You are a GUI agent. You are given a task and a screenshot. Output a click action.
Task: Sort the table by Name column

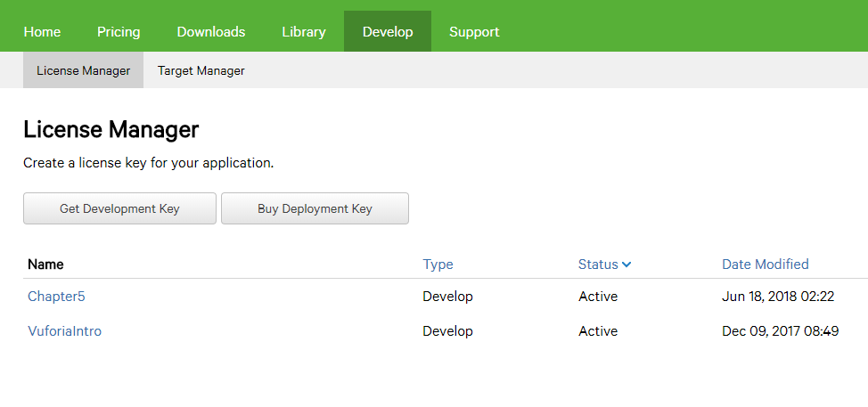coord(45,265)
